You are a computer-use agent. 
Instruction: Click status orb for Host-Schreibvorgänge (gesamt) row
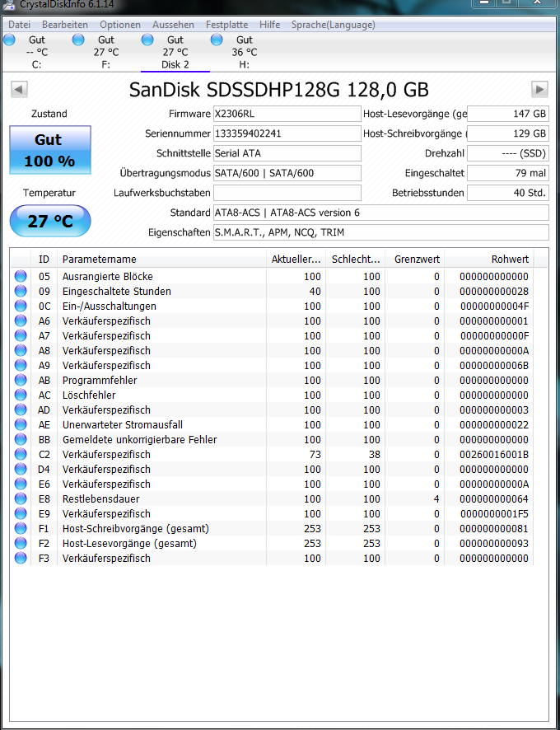pos(21,528)
